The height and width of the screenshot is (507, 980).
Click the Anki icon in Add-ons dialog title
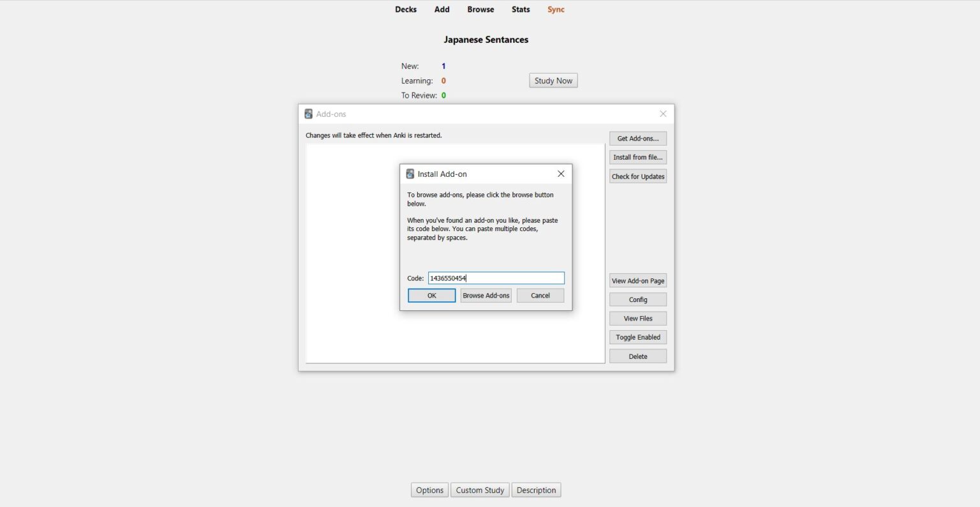[309, 114]
